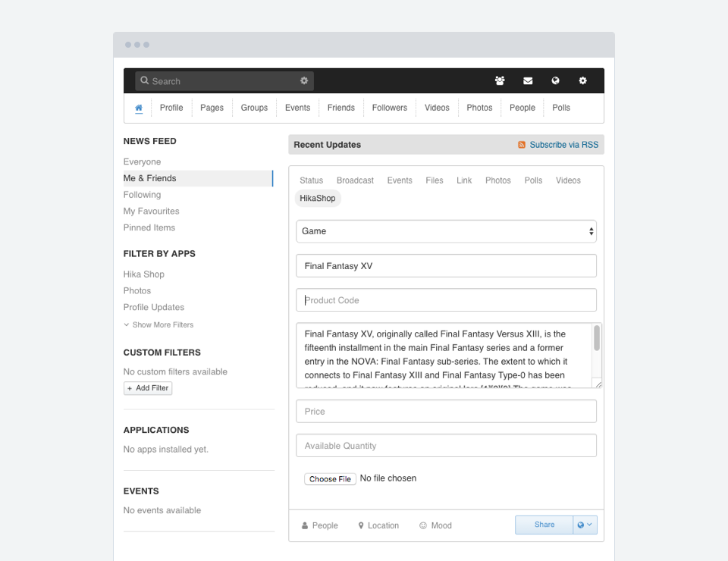
Task: Open the settings gear in top bar
Action: click(582, 81)
